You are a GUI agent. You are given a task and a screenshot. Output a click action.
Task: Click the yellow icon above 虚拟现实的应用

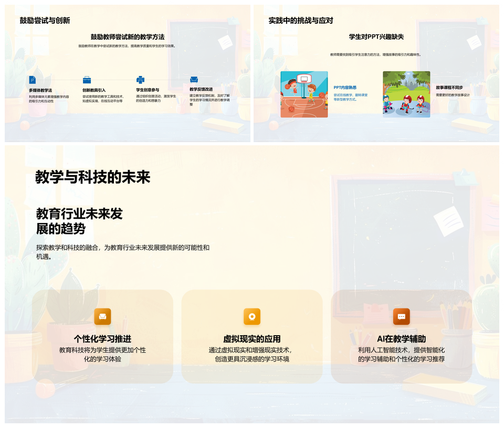[252, 316]
